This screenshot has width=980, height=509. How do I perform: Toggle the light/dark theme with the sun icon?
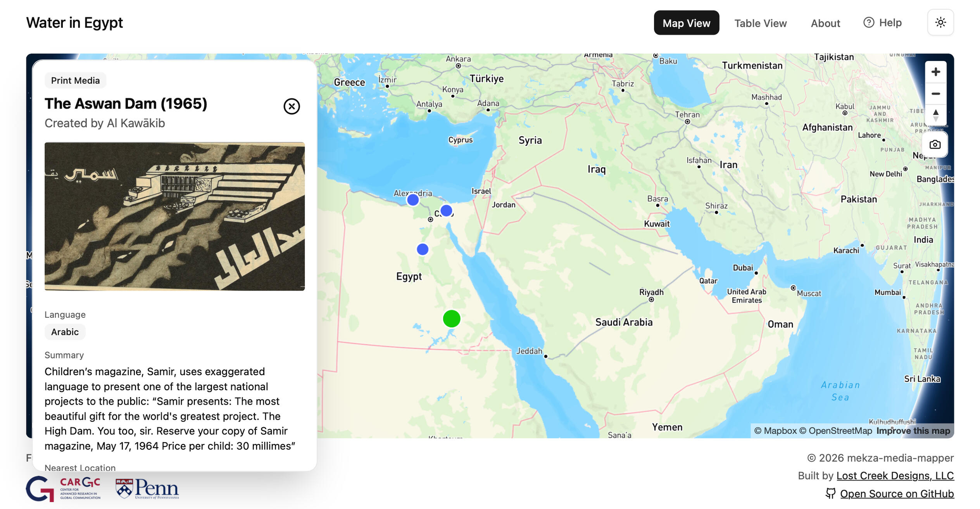tap(941, 23)
